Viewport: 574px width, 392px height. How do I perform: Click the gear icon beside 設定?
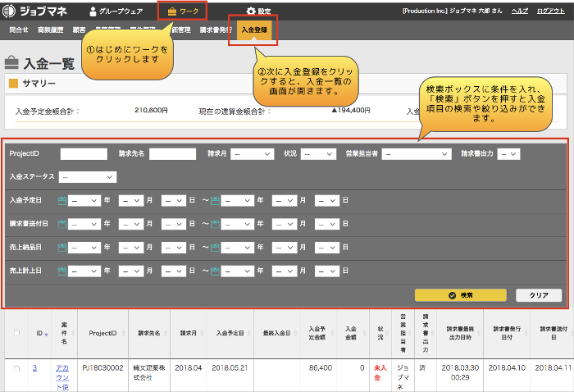pyautogui.click(x=251, y=11)
